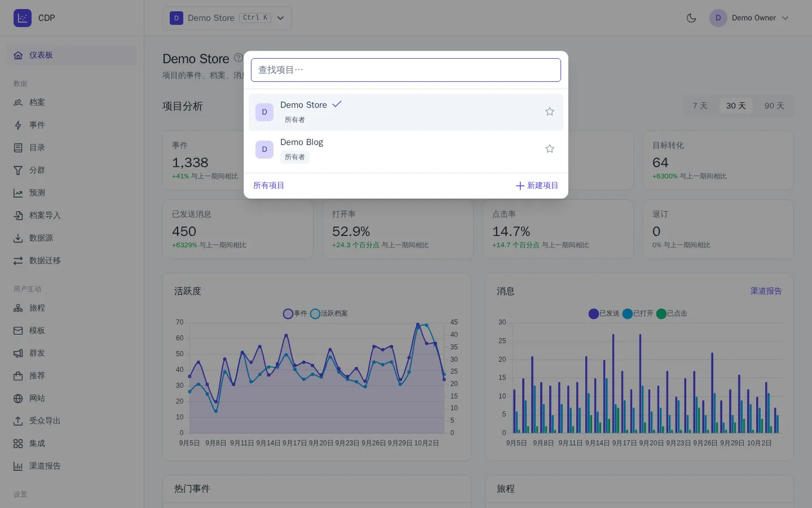Viewport: 812px width, 508px height.
Task: Switch range to 90 天
Action: [774, 106]
